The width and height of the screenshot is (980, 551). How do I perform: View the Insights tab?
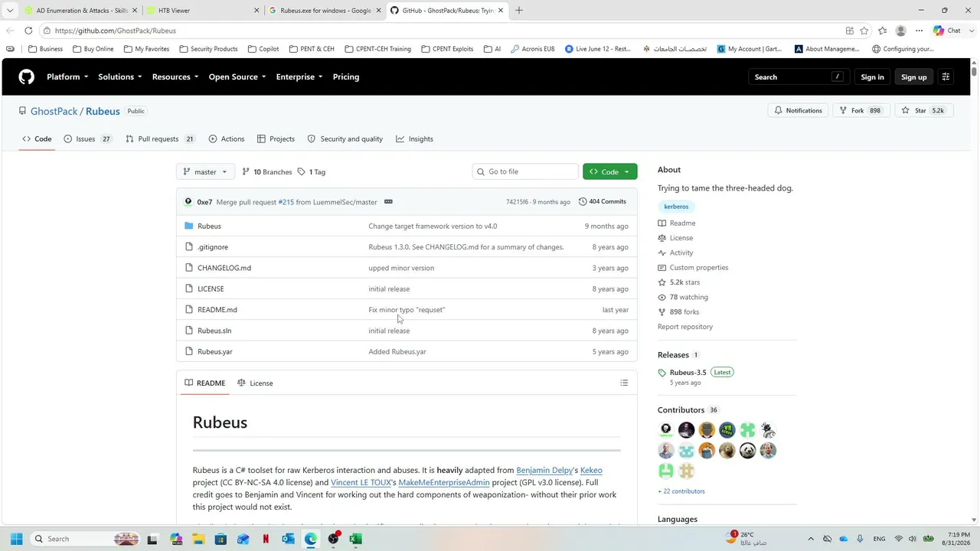point(414,139)
